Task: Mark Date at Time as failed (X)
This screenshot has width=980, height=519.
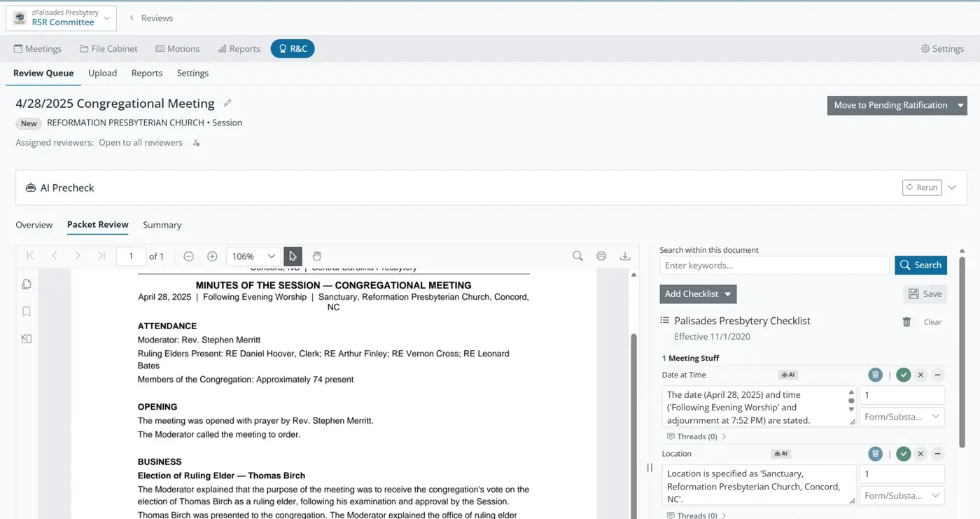Action: tap(920, 375)
